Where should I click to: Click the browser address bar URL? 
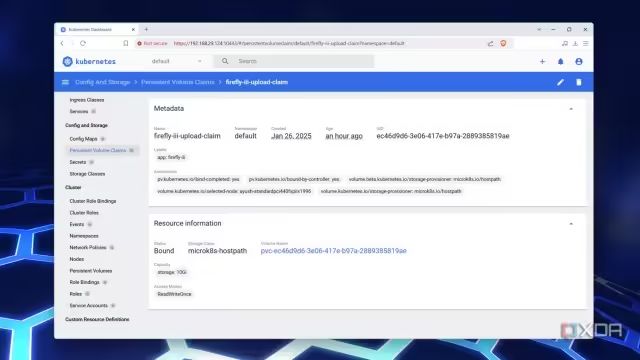[289, 43]
